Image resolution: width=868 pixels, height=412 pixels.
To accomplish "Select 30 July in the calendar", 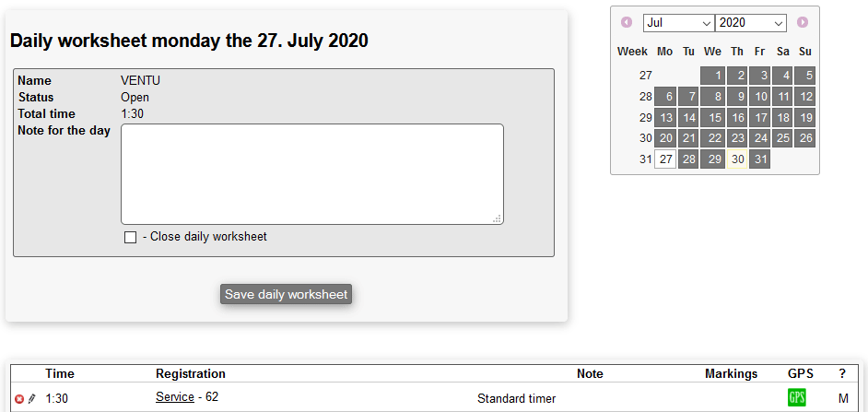I will point(736,159).
